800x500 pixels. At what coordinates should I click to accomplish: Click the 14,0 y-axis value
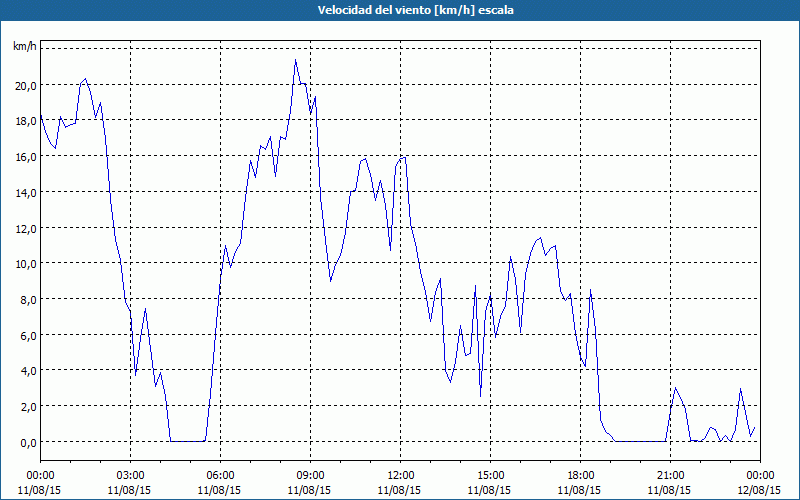[x=26, y=193]
